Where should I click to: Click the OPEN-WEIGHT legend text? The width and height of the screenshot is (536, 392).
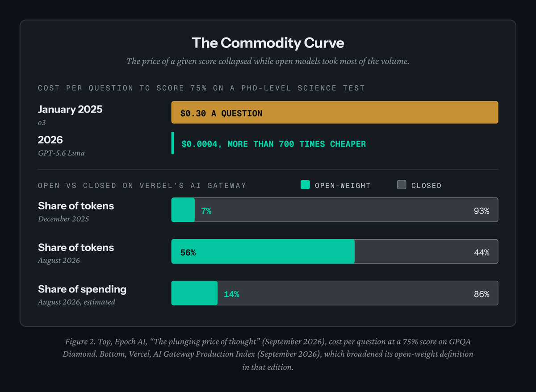[343, 185]
